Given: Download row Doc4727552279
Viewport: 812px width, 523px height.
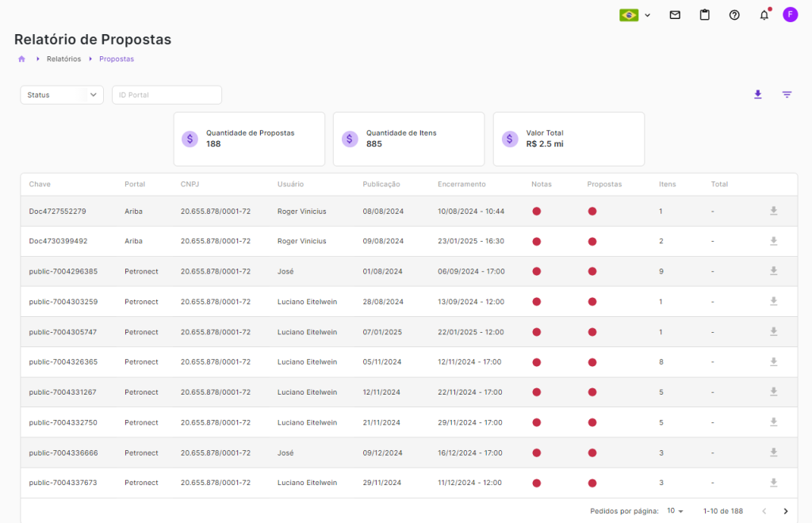Looking at the screenshot, I should tap(773, 211).
